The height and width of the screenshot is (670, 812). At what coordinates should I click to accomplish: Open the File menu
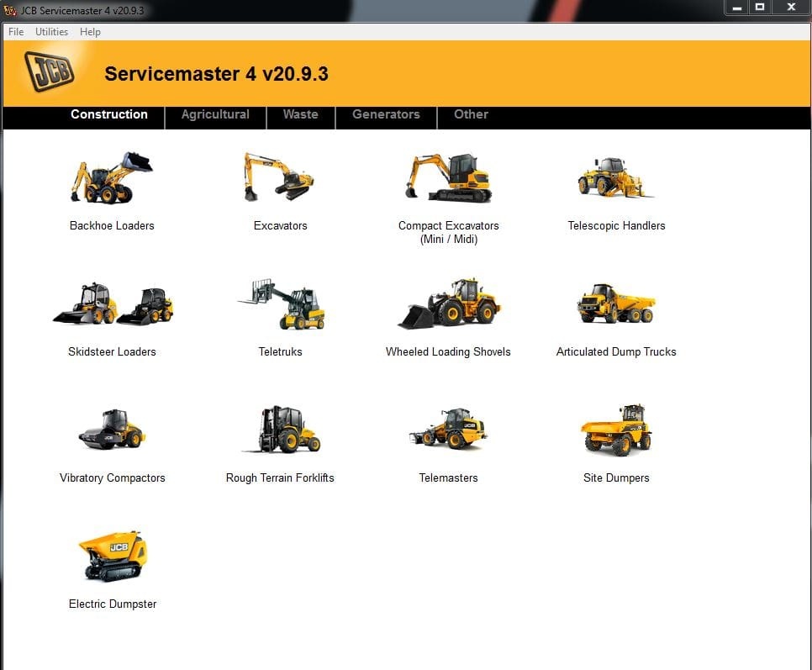click(x=16, y=32)
